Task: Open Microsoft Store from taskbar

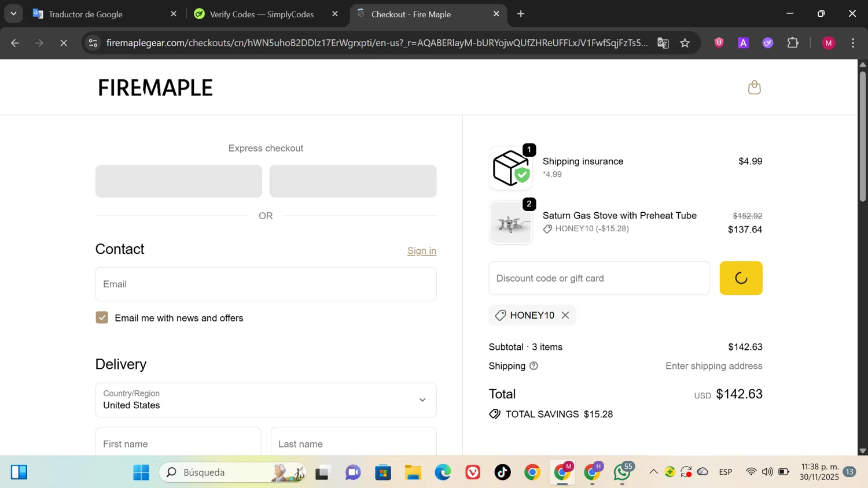Action: click(x=383, y=472)
